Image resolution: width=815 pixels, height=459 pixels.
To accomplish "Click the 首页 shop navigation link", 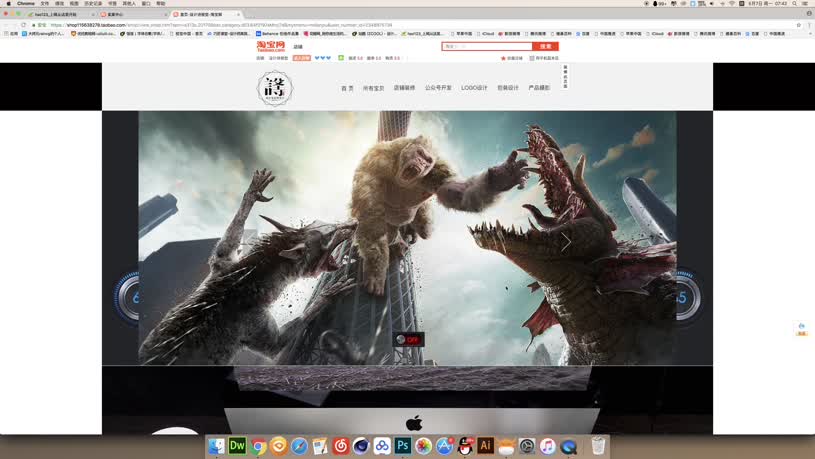I will (347, 88).
